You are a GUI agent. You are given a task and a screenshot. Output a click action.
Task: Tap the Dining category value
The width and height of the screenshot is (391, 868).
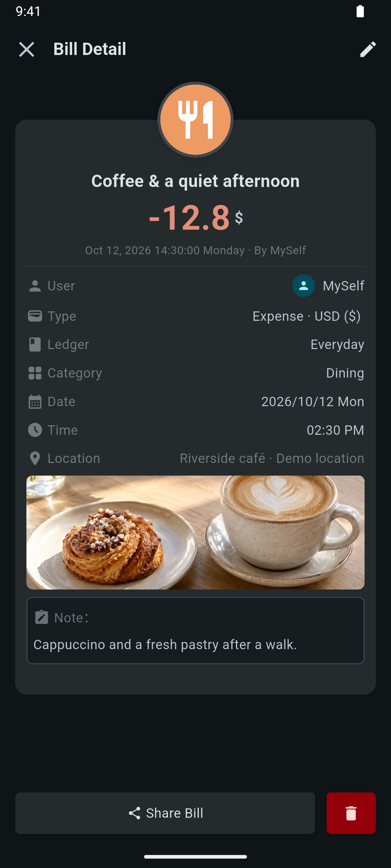pos(345,373)
